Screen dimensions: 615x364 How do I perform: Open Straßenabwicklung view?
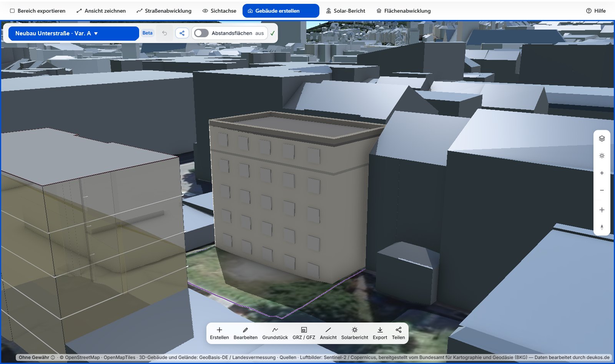pos(164,11)
